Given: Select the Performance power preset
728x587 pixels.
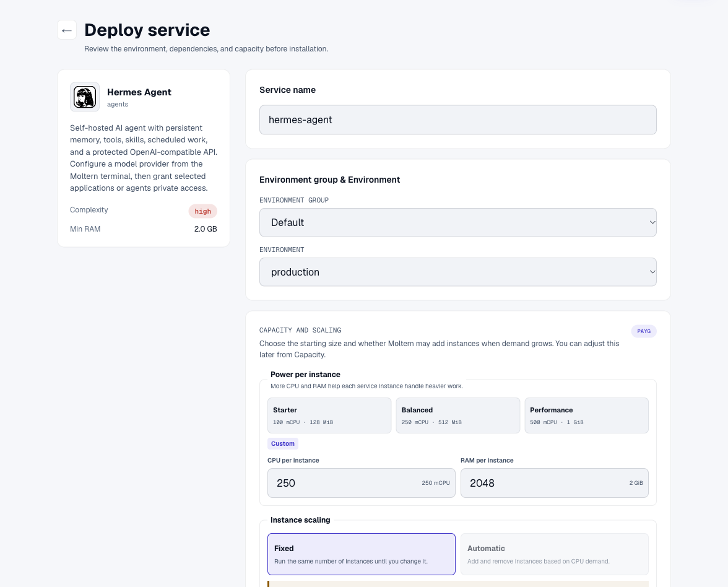Looking at the screenshot, I should pos(586,415).
